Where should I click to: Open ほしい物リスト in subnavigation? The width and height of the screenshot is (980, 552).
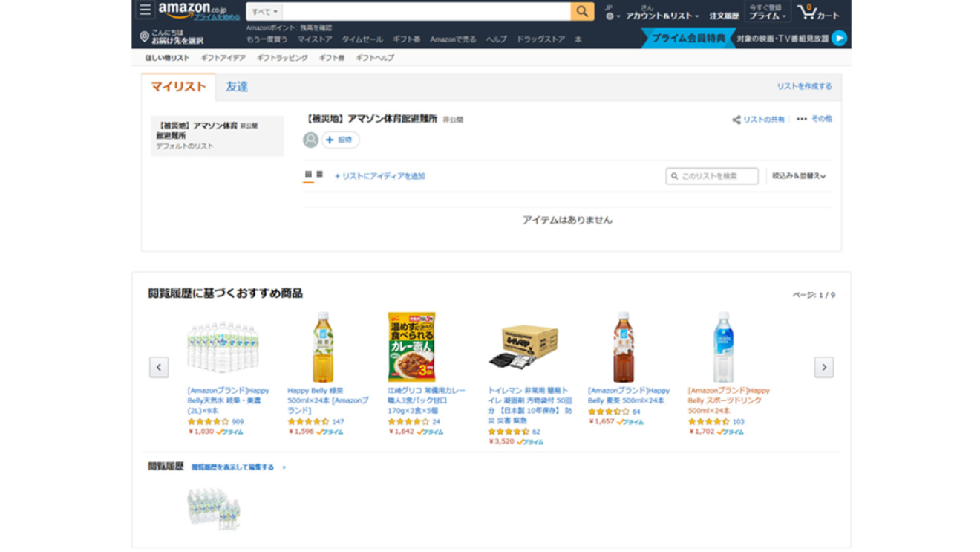click(167, 58)
